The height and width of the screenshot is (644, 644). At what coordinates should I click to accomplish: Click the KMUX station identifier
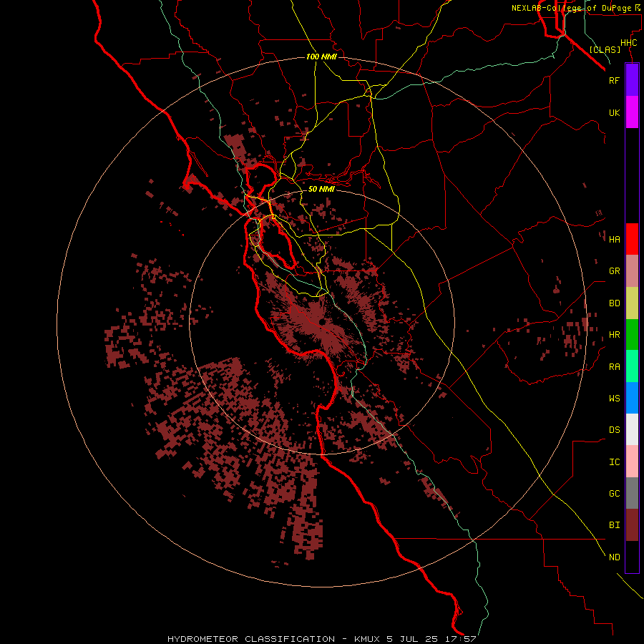368,639
